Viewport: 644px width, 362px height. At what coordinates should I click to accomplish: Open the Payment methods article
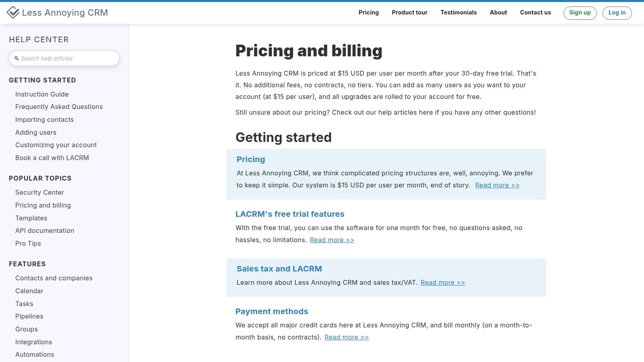point(272,311)
